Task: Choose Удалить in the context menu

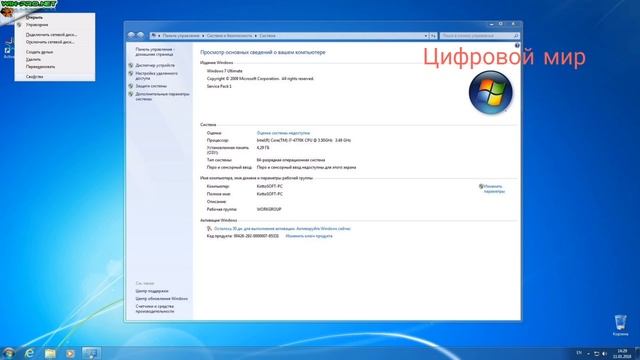Action: click(x=55, y=60)
